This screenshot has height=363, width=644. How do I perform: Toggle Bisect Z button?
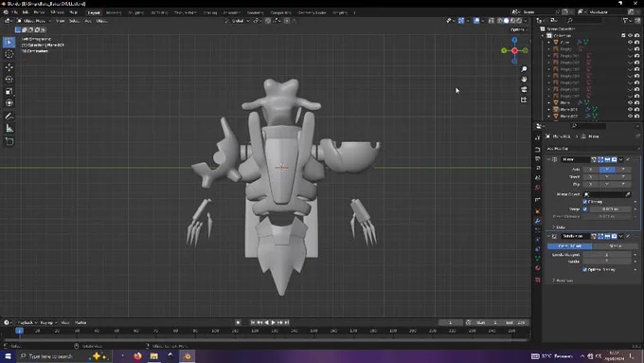point(622,177)
